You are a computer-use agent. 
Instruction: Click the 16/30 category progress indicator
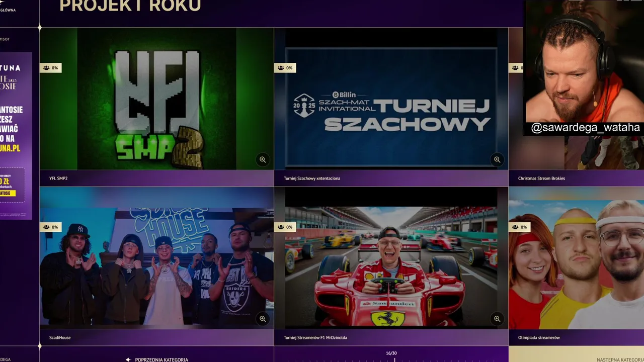[x=391, y=353]
